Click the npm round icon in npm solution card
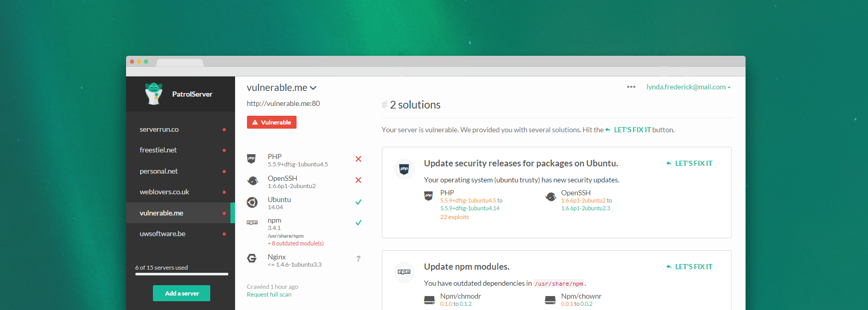This screenshot has width=868, height=310. tap(404, 272)
